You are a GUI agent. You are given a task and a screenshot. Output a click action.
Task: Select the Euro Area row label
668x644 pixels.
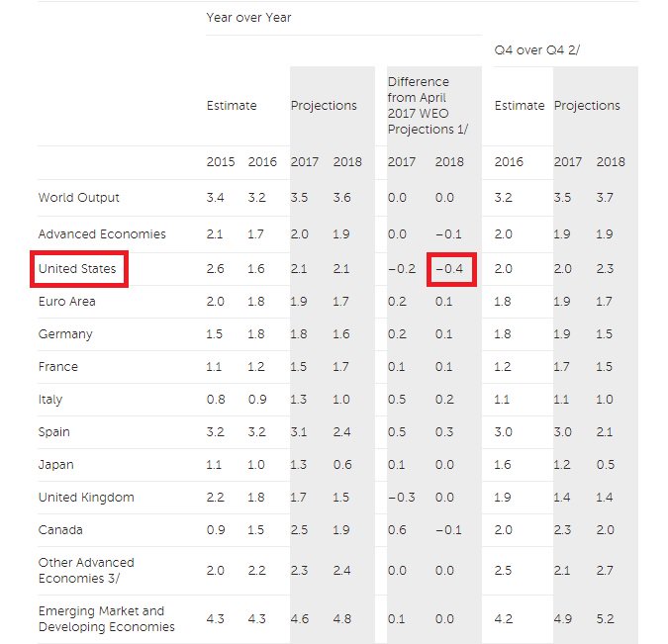66,301
